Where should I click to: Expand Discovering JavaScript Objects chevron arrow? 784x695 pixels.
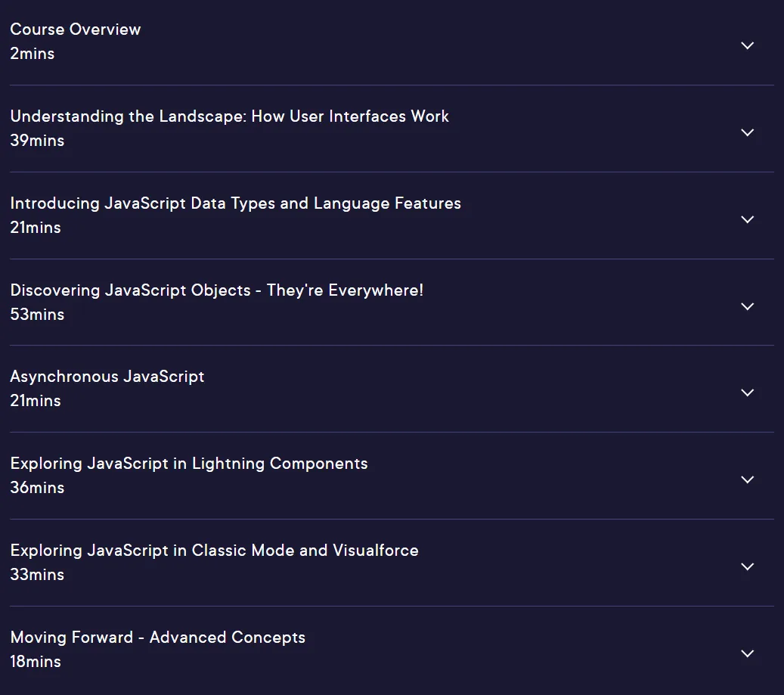pos(747,306)
